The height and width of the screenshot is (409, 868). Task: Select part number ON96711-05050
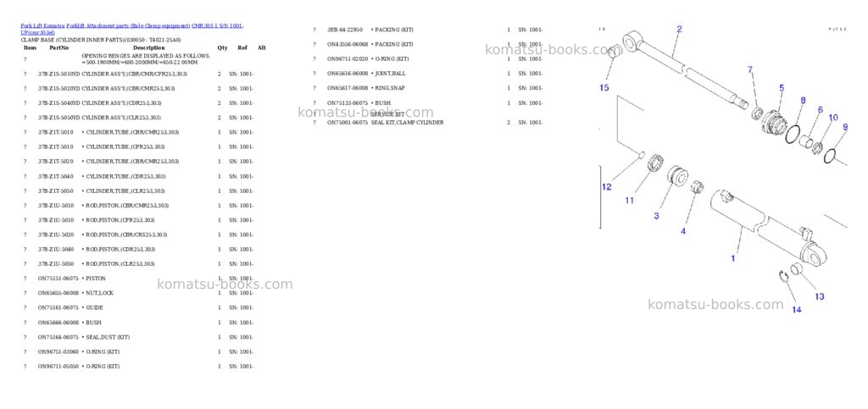[58, 367]
